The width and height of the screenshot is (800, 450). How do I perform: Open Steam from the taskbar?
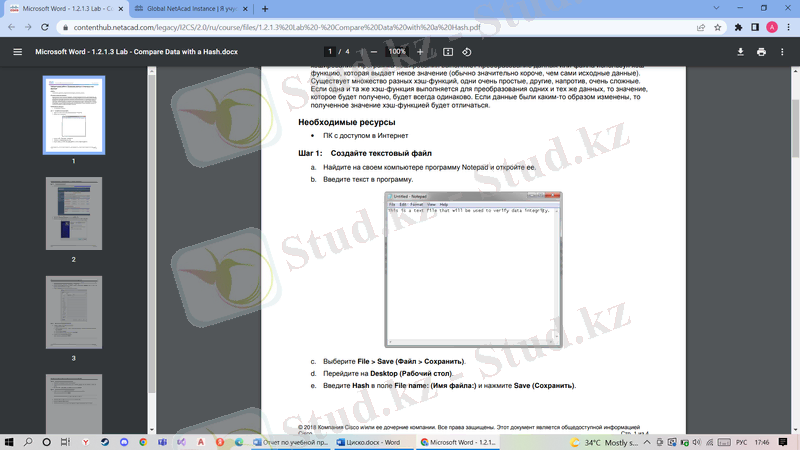tap(105, 442)
